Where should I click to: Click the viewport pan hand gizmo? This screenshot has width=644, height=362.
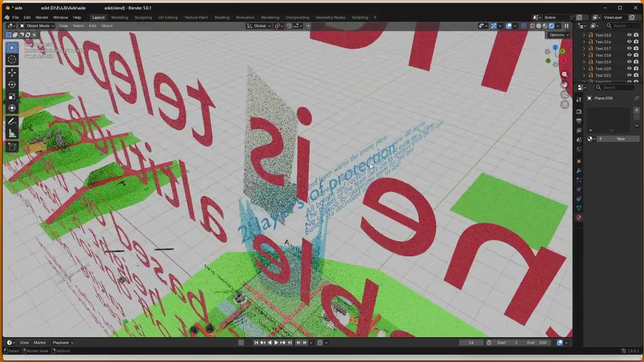[x=565, y=84]
